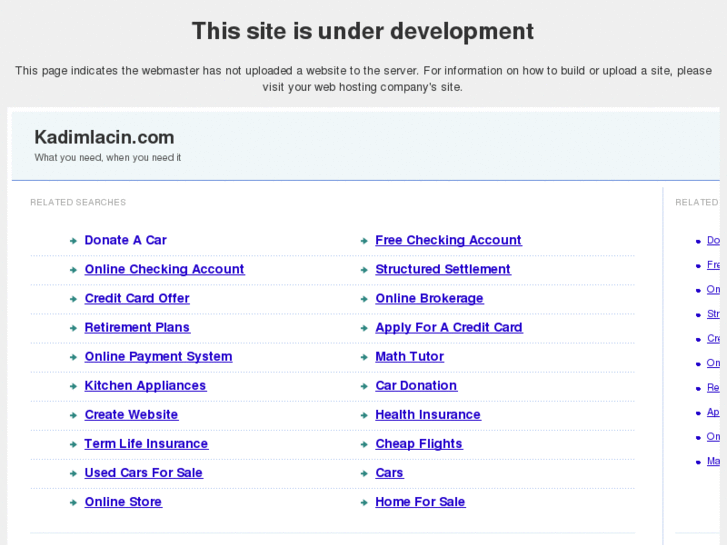This screenshot has width=727, height=545.
Task: Visit the Term Life Insurance link
Action: [146, 443]
